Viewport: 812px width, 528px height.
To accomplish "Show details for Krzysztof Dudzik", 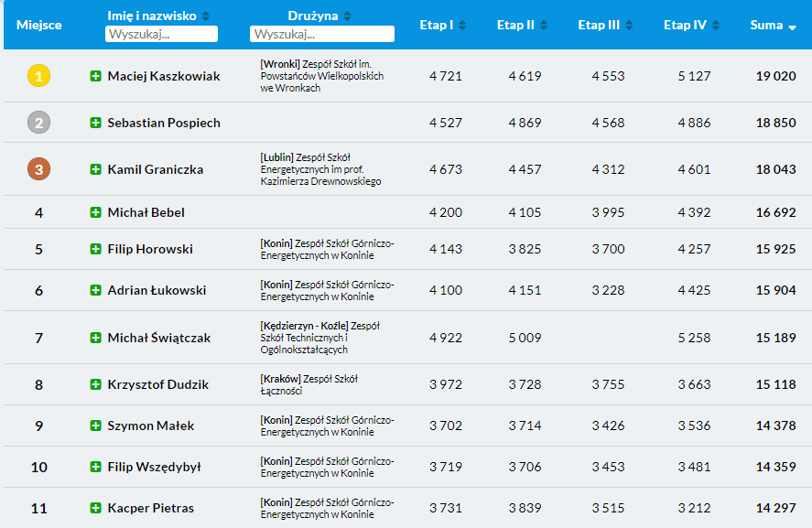I will click(x=95, y=384).
